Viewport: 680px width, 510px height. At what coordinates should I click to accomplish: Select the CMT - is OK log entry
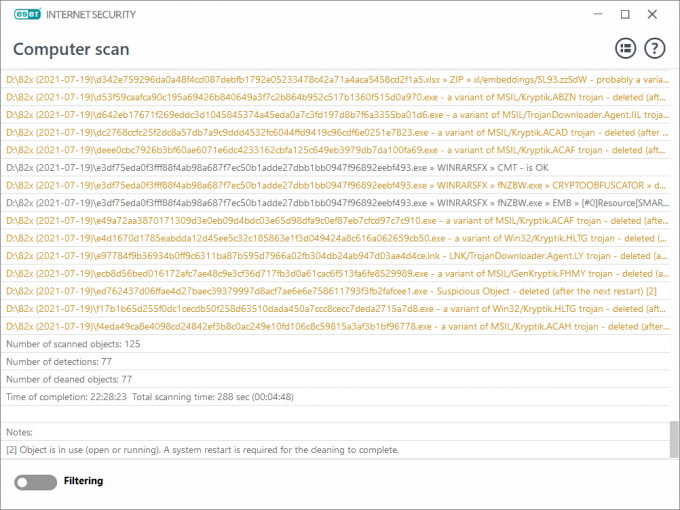335,168
